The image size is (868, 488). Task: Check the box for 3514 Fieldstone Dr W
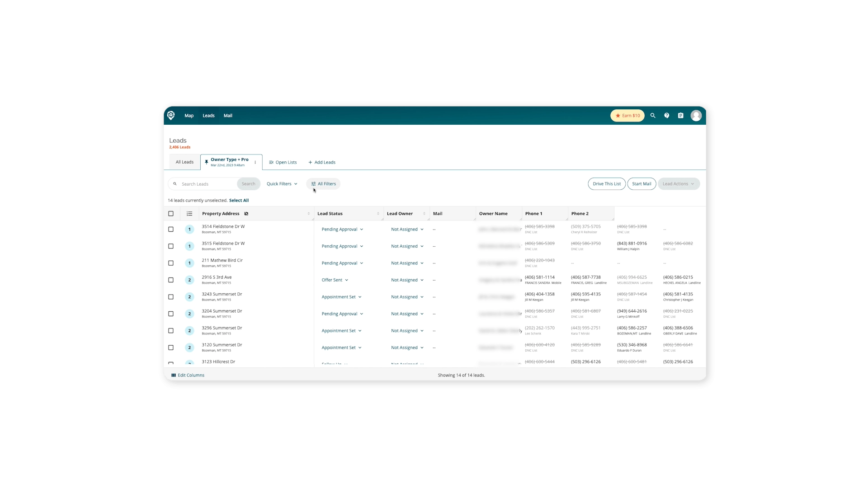click(171, 230)
